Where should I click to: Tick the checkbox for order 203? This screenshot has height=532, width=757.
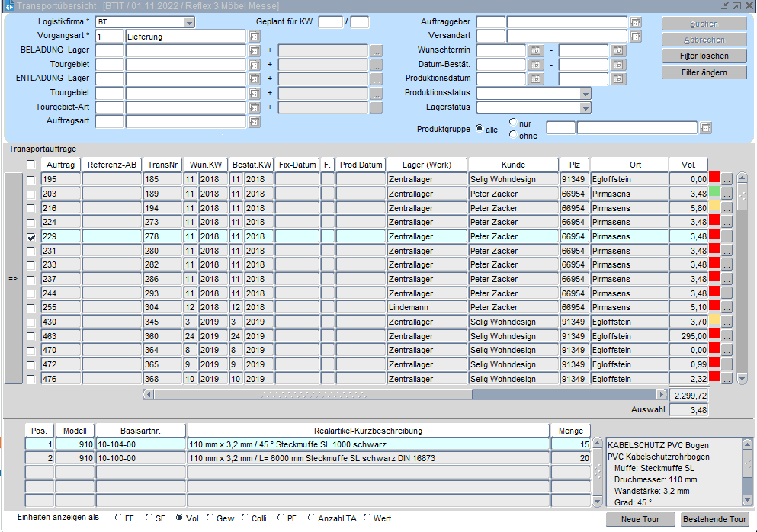pyautogui.click(x=31, y=194)
